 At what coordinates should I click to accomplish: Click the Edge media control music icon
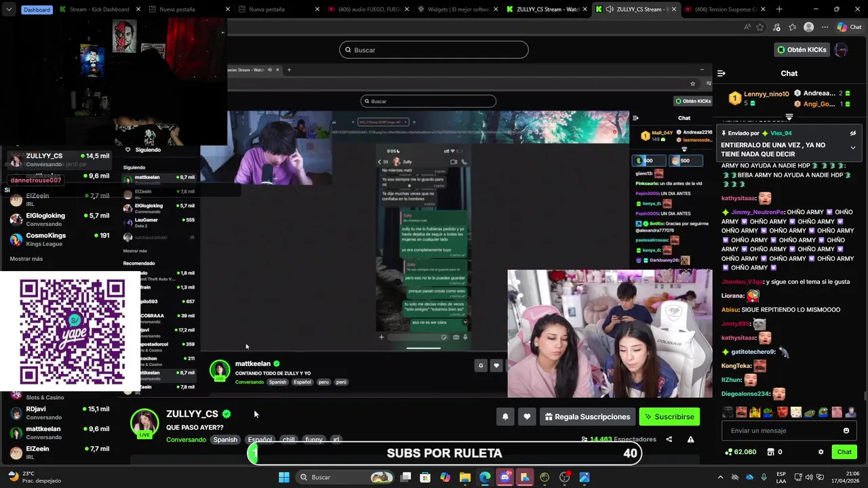776,27
